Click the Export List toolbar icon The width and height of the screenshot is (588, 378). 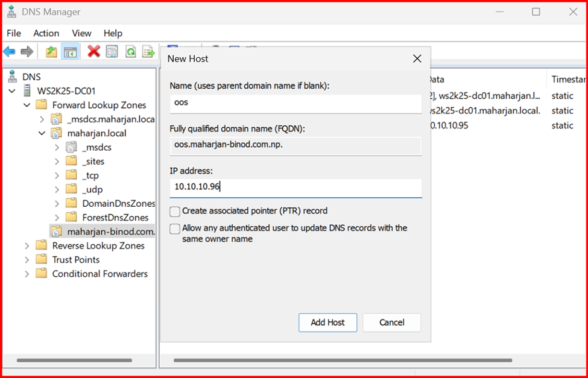[x=148, y=52]
